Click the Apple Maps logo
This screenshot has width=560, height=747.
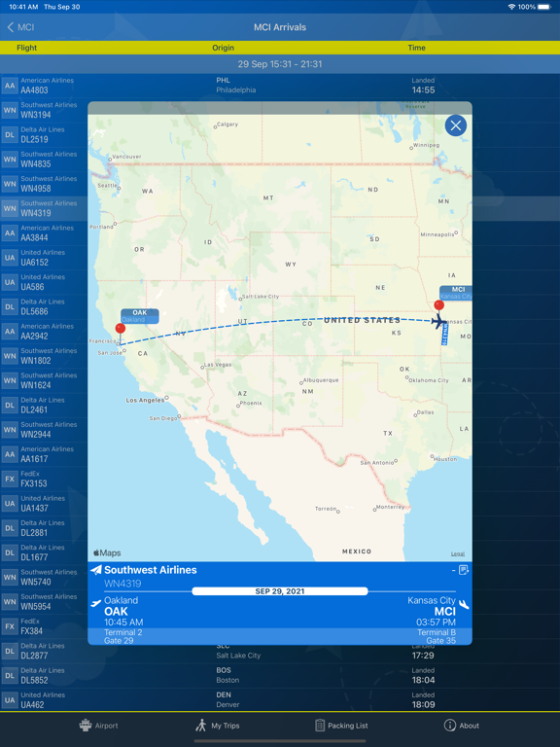(x=107, y=553)
